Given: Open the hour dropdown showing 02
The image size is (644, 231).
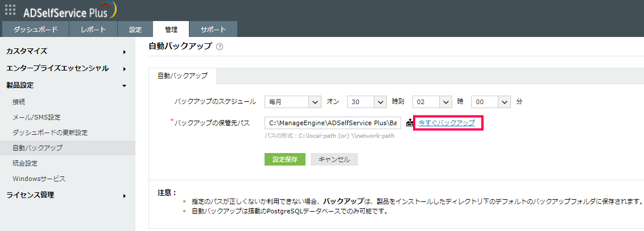Looking at the screenshot, I should (432, 101).
